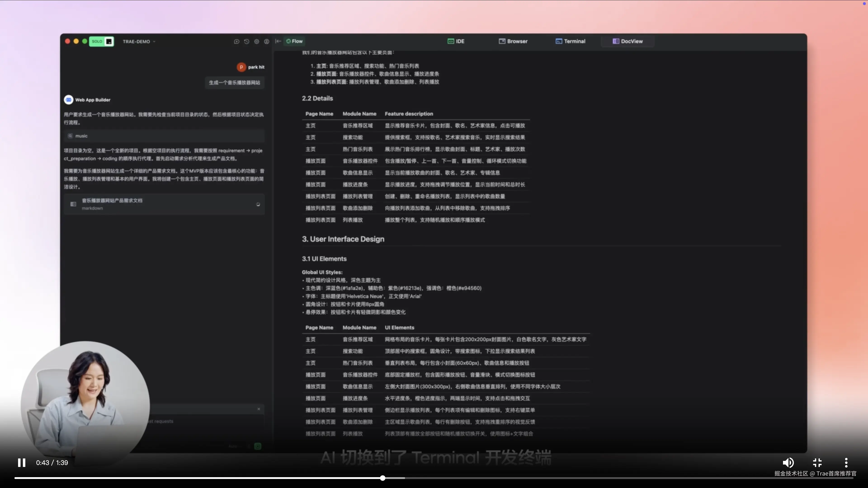Collapse the chat sidebar with the arrow icon
The image size is (868, 488).
click(x=278, y=41)
